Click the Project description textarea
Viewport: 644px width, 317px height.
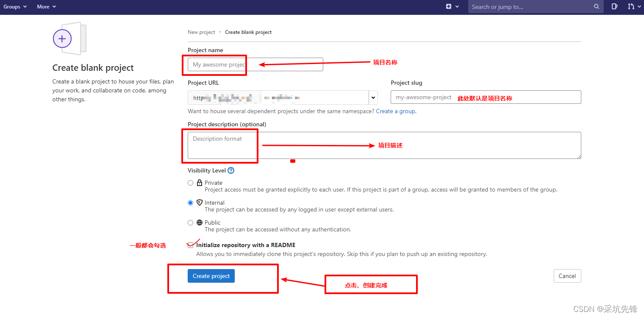tap(384, 145)
